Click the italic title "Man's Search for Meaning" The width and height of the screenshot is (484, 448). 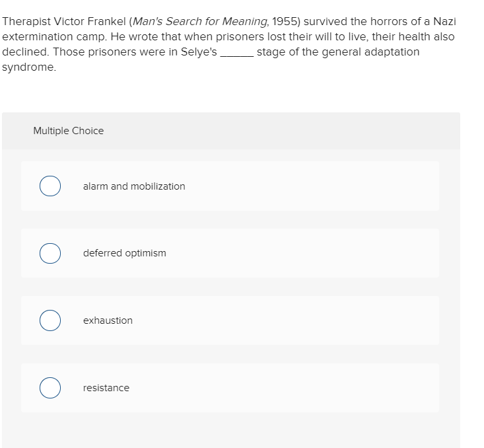200,22
